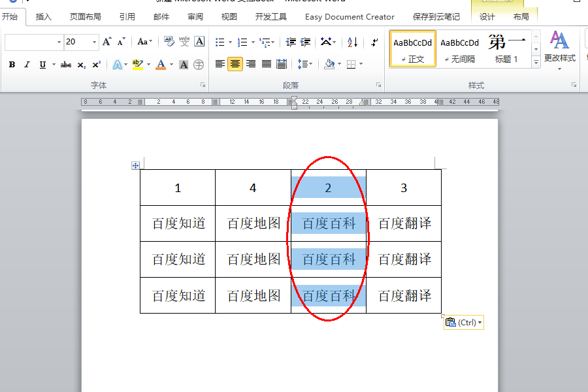
Task: Click the Distributed alignment icon
Action: (281, 64)
